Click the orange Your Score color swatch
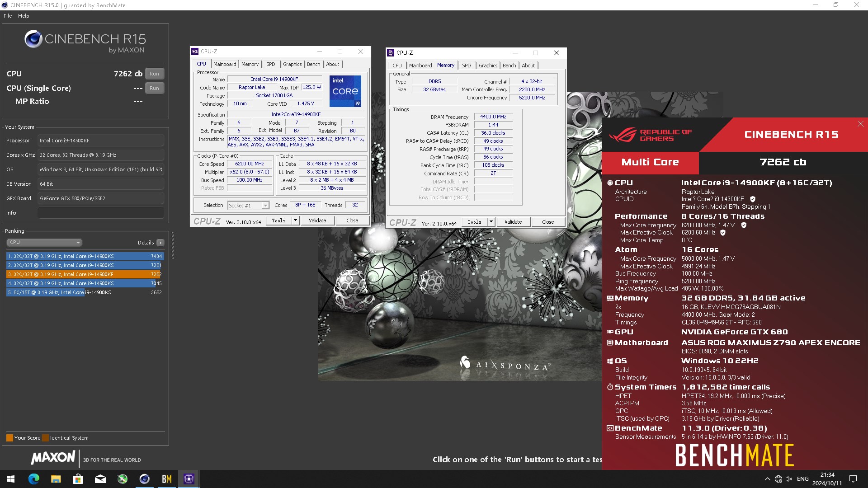Image resolution: width=868 pixels, height=488 pixels. [x=9, y=438]
